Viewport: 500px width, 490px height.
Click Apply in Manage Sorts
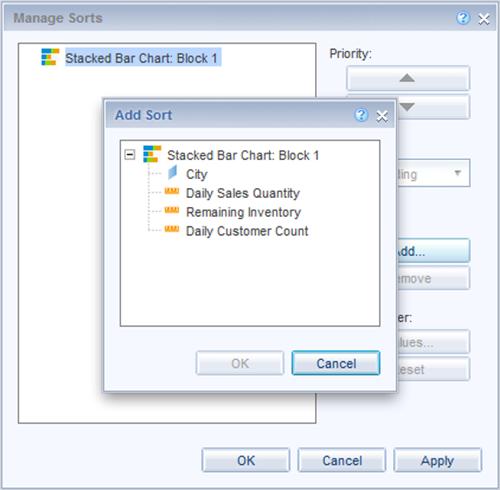pos(437,460)
